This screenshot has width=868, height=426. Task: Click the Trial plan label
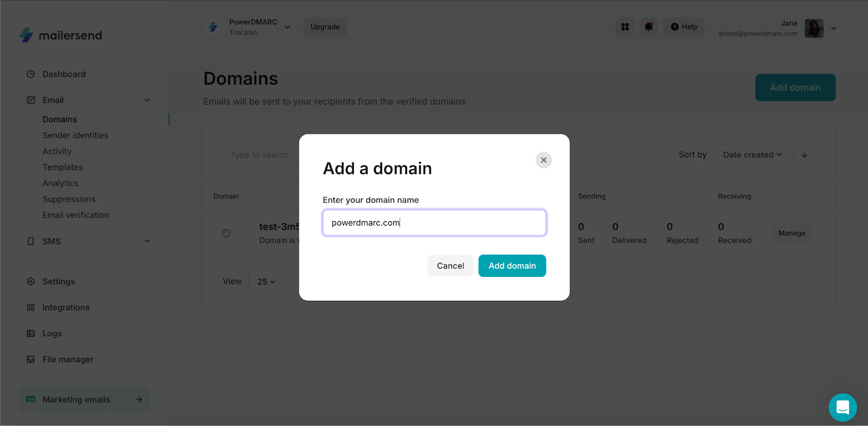[x=243, y=33]
